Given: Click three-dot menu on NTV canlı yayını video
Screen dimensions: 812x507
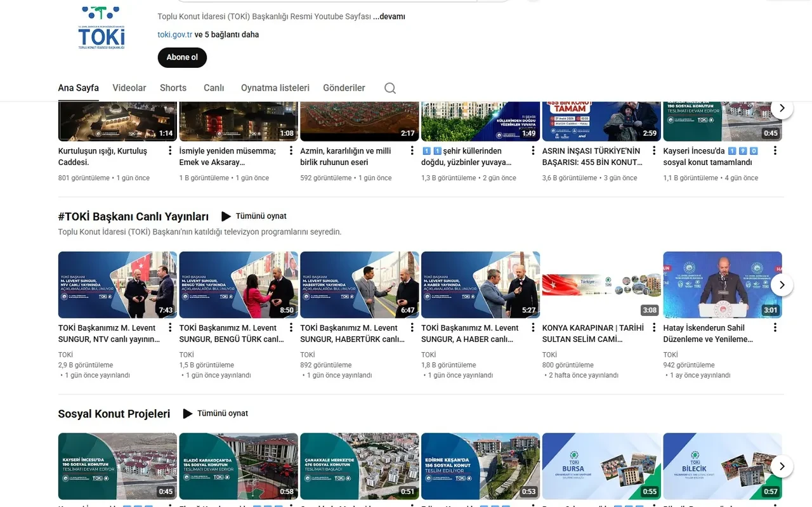Looking at the screenshot, I should [169, 327].
